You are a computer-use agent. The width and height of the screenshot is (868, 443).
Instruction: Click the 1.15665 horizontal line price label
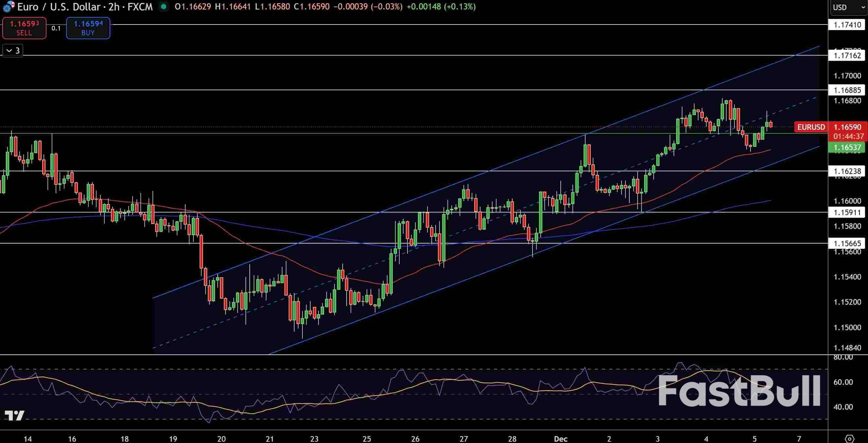[x=847, y=243]
